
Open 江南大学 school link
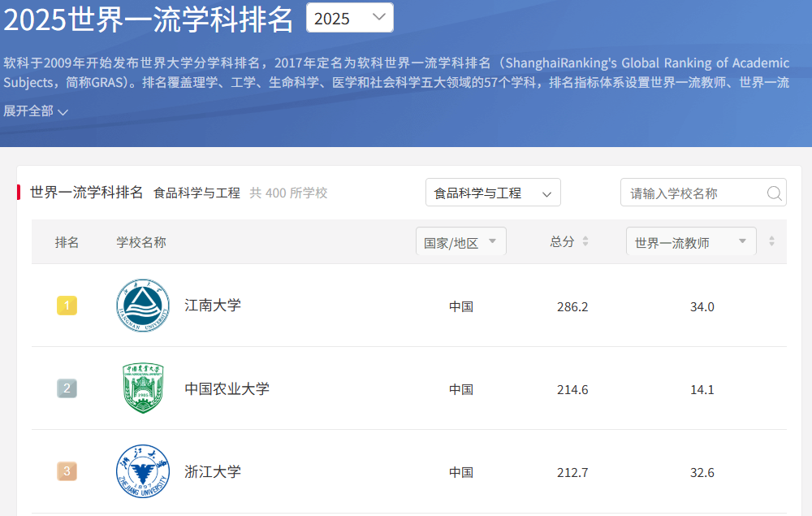(x=213, y=306)
